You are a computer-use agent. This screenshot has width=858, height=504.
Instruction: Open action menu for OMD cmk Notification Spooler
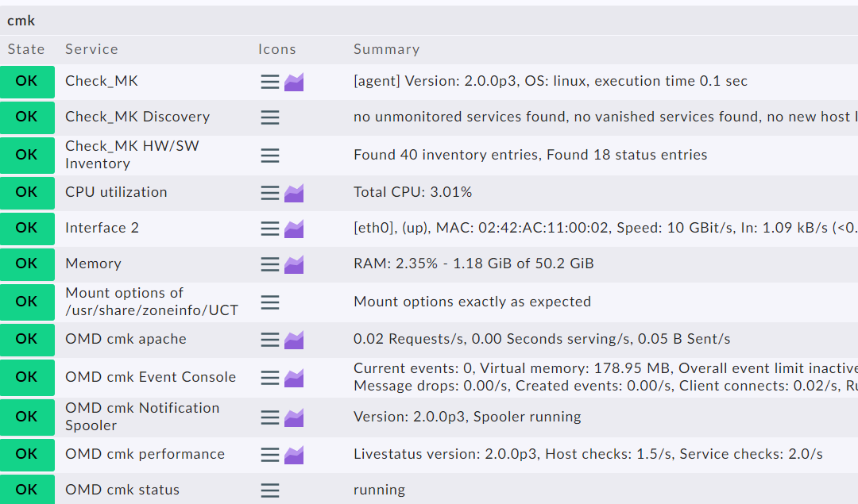coord(270,417)
